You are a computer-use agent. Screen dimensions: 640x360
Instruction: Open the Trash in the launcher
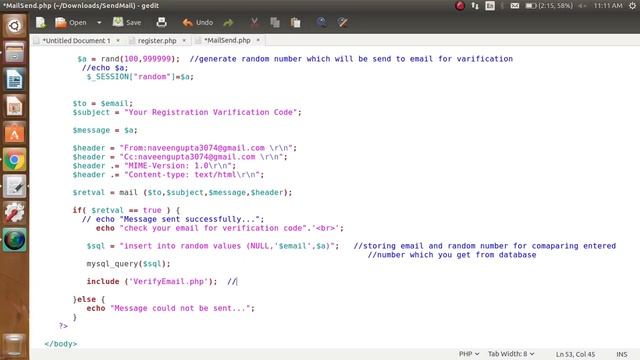pos(14,345)
